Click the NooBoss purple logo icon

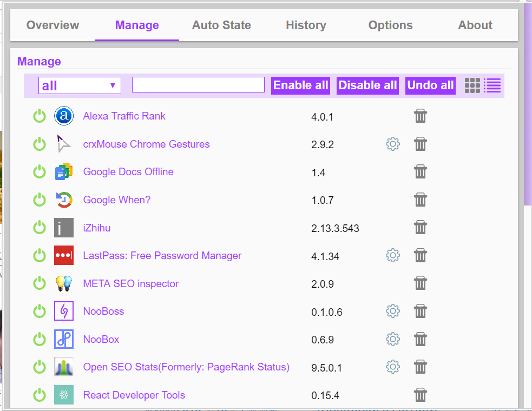coord(64,310)
